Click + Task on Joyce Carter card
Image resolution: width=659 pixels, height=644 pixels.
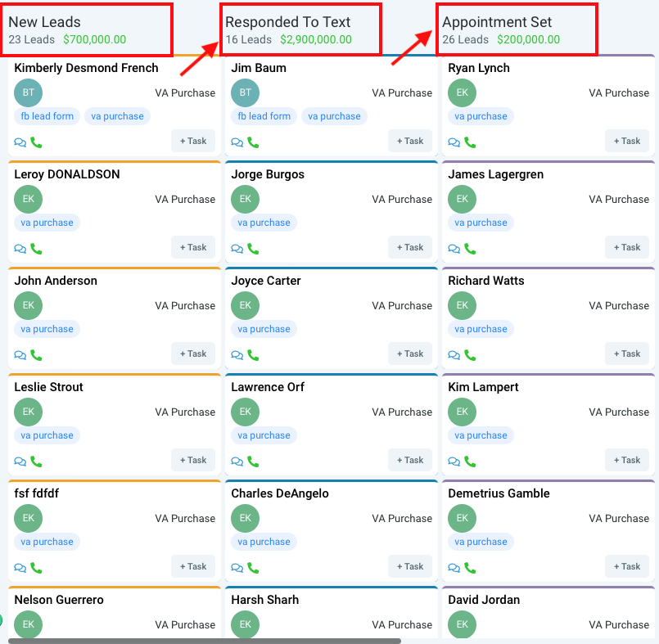click(410, 354)
